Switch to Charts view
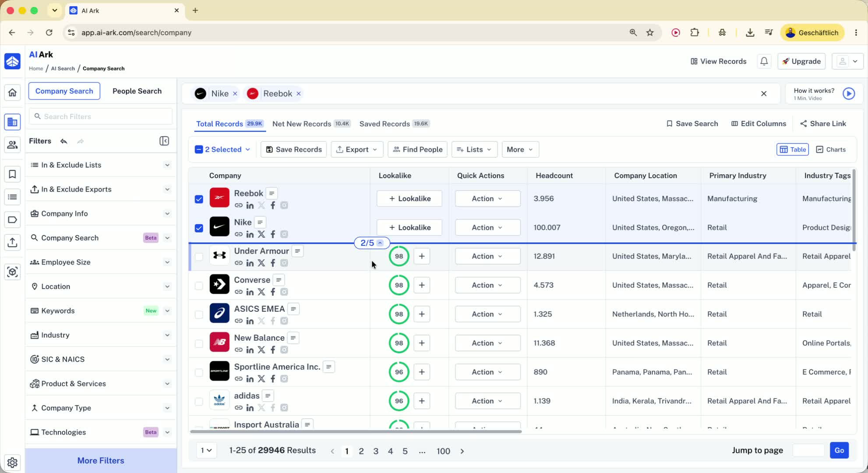 (831, 150)
